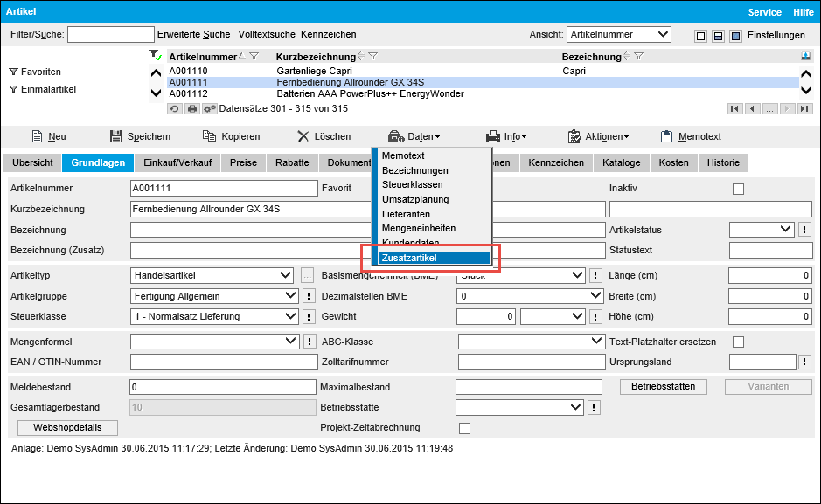Click the Memotext clipboard icon in toolbar
The height and width of the screenshot is (504, 821).
point(666,136)
